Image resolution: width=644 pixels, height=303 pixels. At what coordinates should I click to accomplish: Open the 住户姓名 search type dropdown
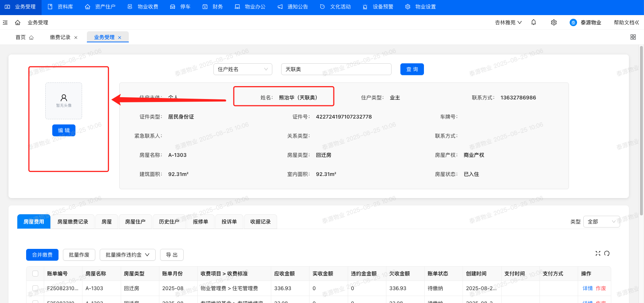point(243,69)
